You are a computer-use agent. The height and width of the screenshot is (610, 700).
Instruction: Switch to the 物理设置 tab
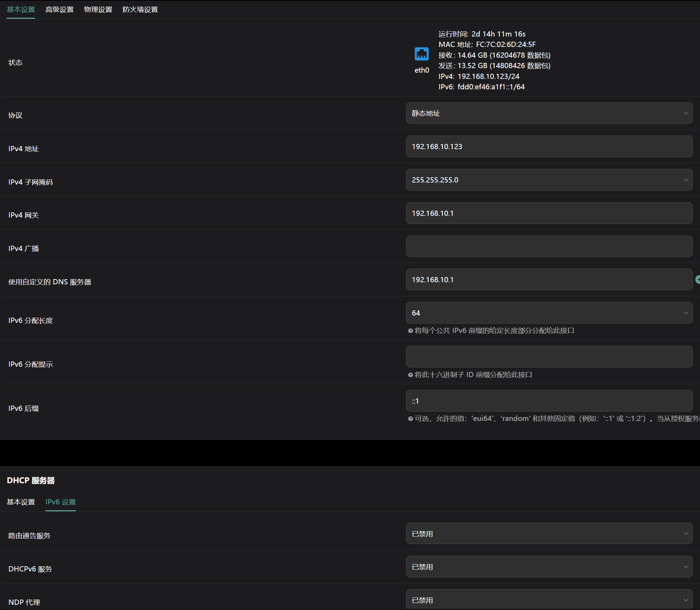(98, 10)
